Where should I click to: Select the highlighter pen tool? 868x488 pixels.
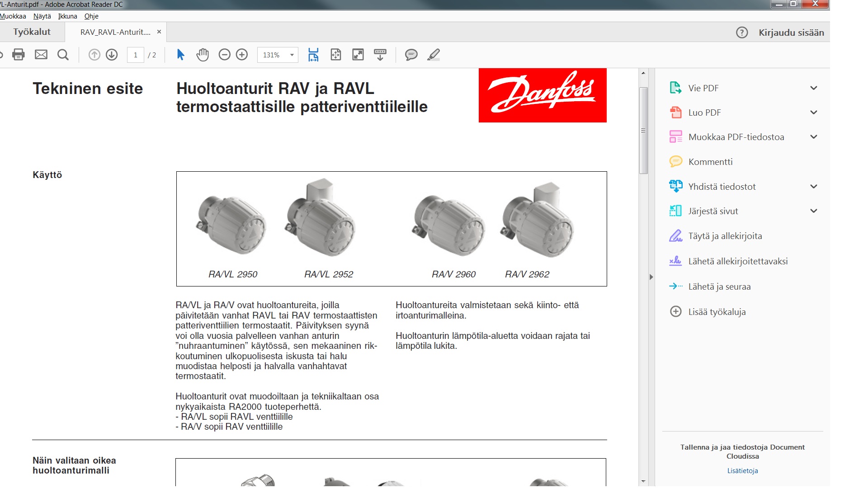click(x=433, y=55)
